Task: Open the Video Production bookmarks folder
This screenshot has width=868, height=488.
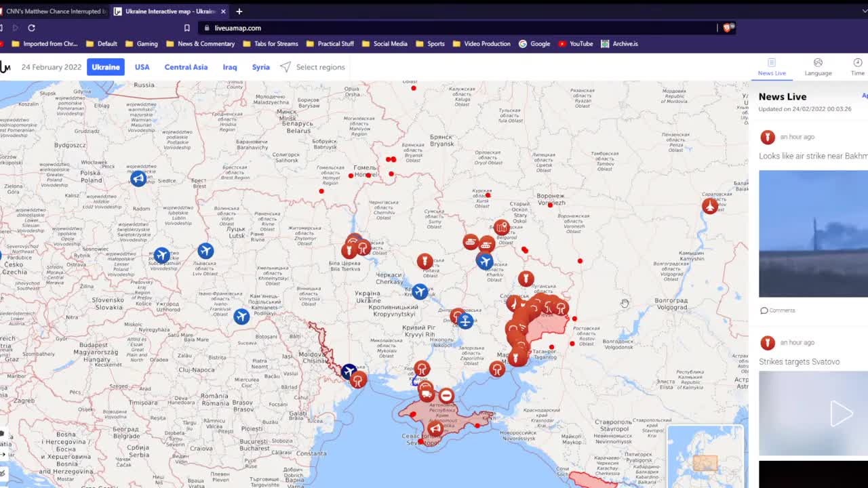Action: coord(481,43)
